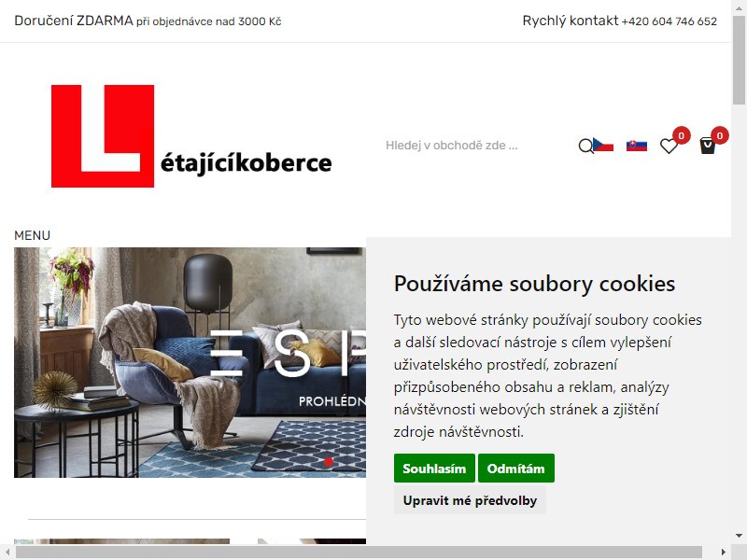This screenshot has width=747, height=560.
Task: Click the search magnifier icon
Action: click(585, 146)
